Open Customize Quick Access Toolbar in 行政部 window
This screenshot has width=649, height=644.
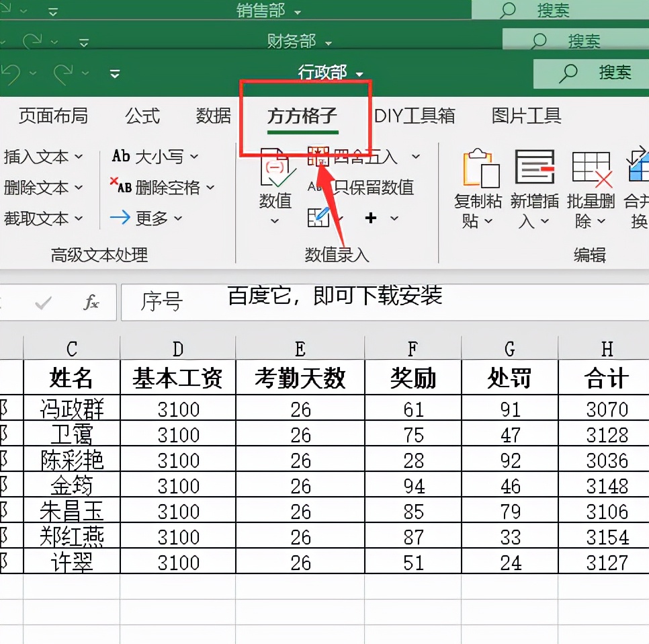point(115,74)
